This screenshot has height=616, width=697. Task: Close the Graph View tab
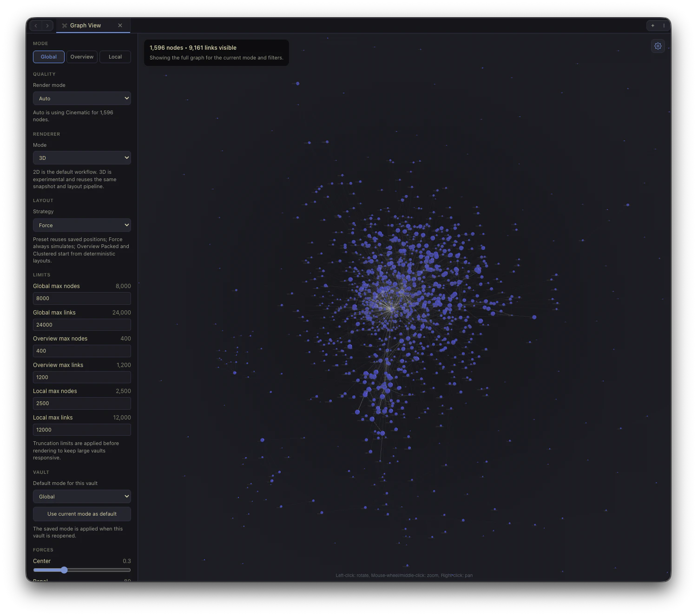point(120,26)
